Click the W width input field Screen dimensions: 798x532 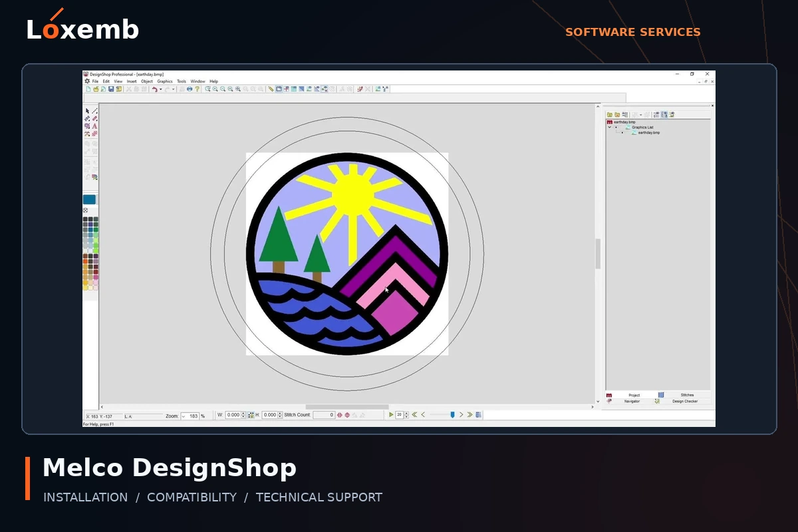click(x=233, y=415)
